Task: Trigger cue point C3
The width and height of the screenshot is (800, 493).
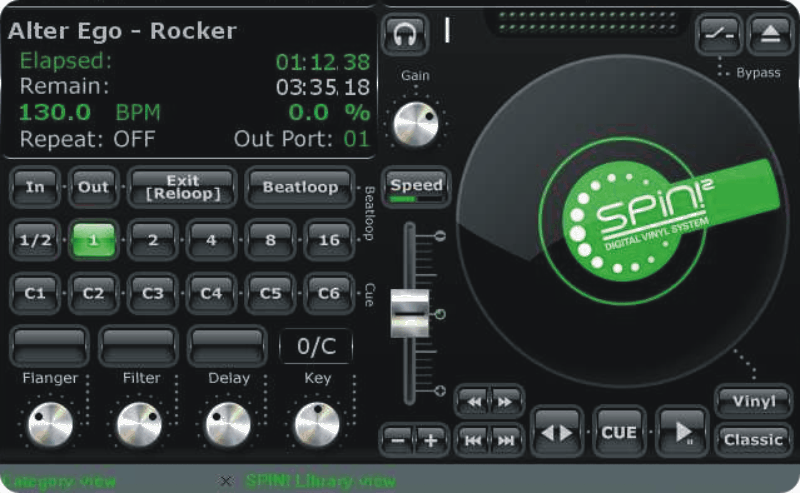Action: (x=153, y=293)
